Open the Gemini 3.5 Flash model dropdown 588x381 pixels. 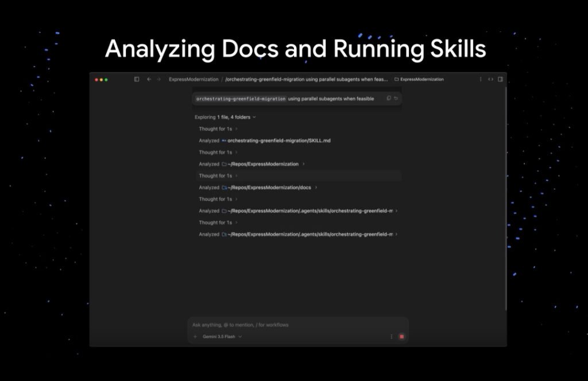click(222, 336)
